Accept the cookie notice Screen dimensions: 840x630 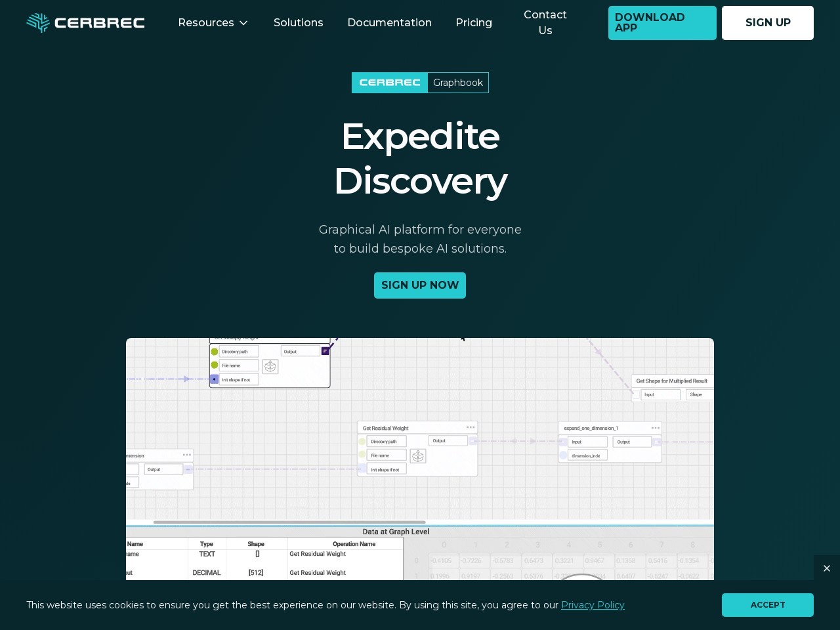(768, 605)
